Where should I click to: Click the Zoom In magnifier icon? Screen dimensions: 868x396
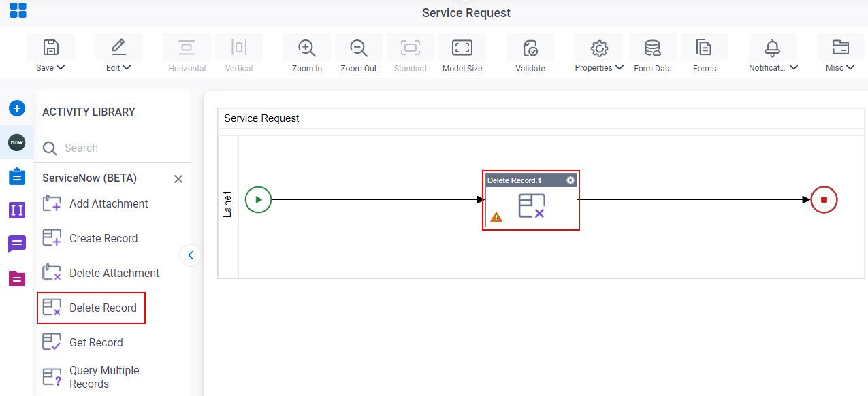click(307, 48)
